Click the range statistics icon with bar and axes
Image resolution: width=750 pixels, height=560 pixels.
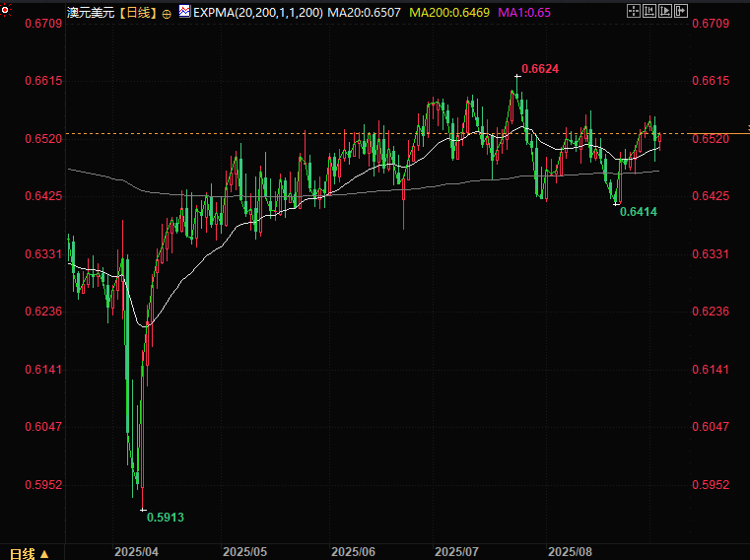point(649,11)
